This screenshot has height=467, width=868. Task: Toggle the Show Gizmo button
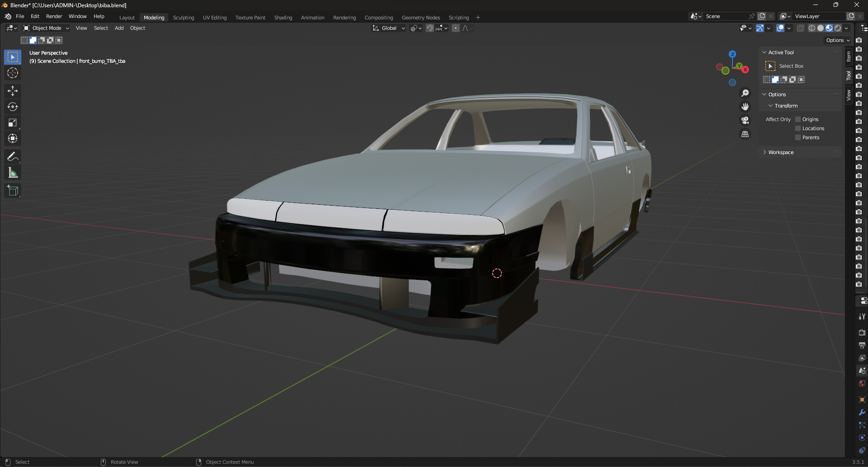click(x=760, y=28)
